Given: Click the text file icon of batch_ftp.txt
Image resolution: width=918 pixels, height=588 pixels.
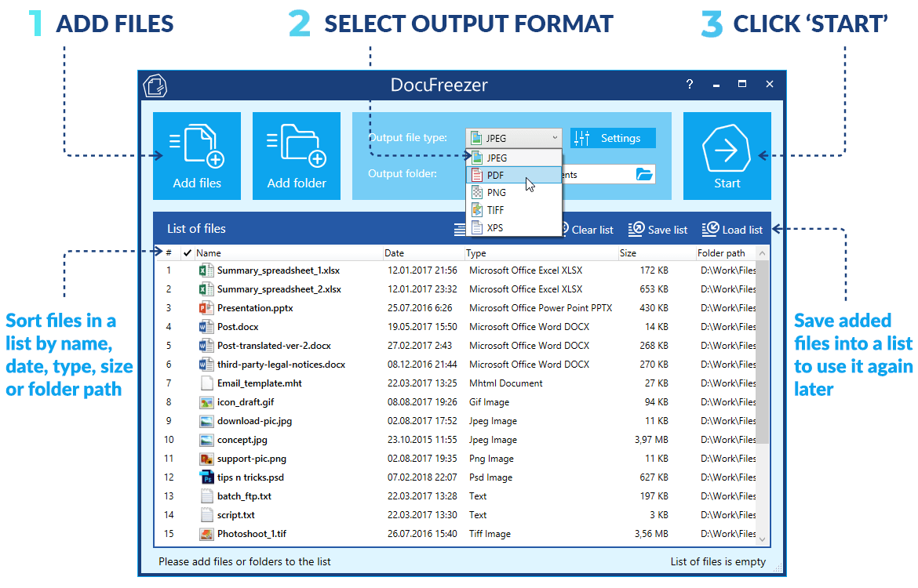Looking at the screenshot, I should pos(206,496).
